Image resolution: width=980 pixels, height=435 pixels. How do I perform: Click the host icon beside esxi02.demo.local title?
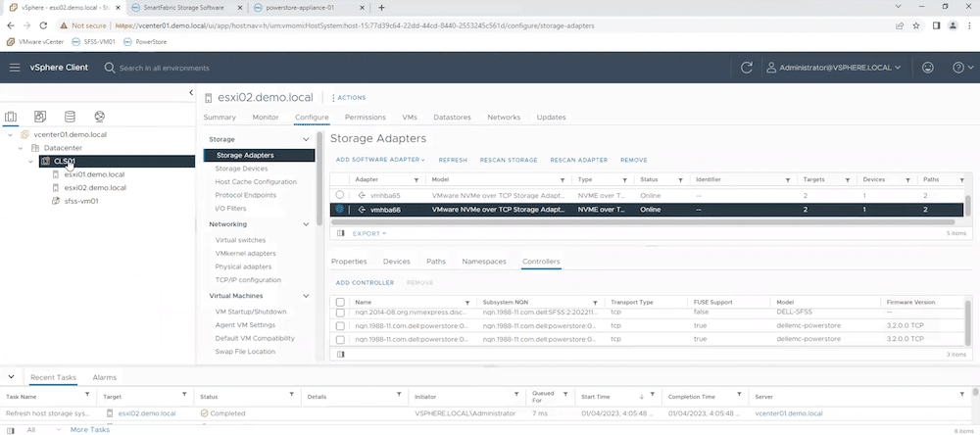point(209,98)
